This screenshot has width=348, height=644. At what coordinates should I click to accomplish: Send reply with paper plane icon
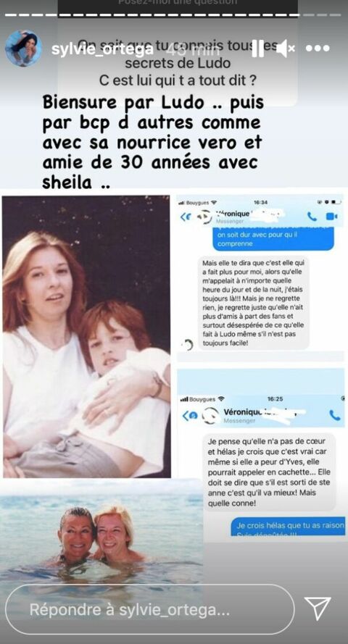click(318, 609)
